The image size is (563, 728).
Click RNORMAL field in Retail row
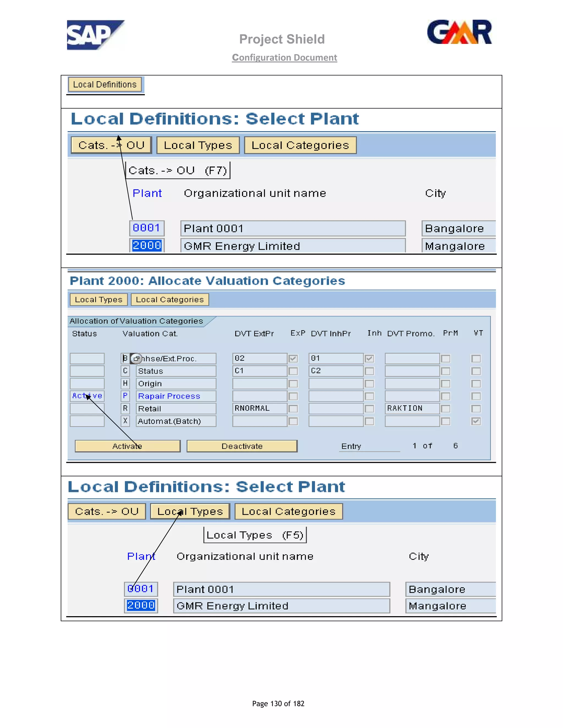point(260,408)
